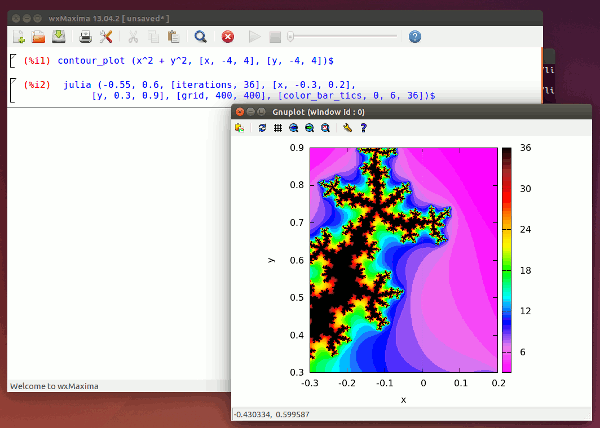This screenshot has width=600, height=428.
Task: Open Gnuplot configuration dialog
Action: [x=347, y=128]
